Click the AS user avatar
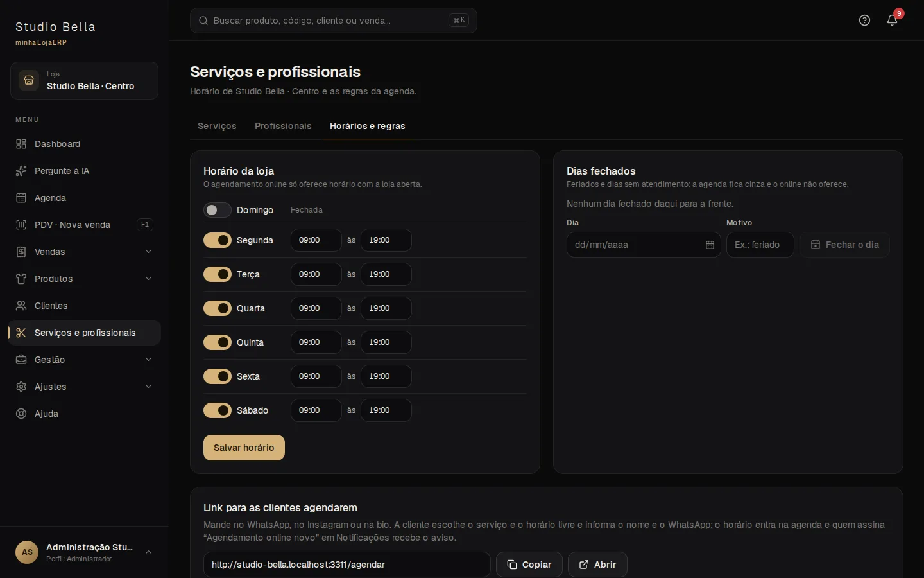The width and height of the screenshot is (924, 578). tap(27, 552)
